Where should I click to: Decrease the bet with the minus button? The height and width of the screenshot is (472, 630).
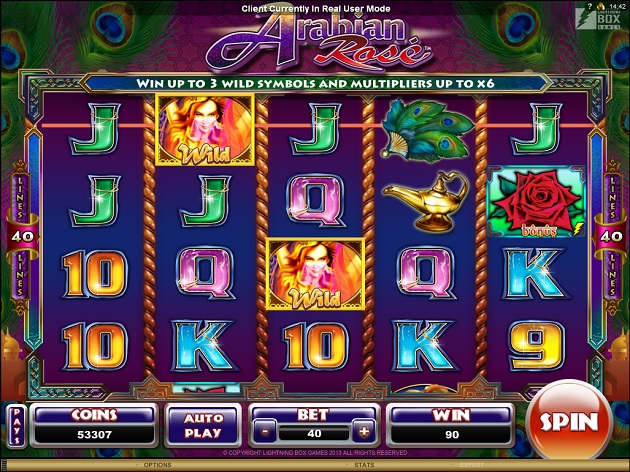coord(265,432)
